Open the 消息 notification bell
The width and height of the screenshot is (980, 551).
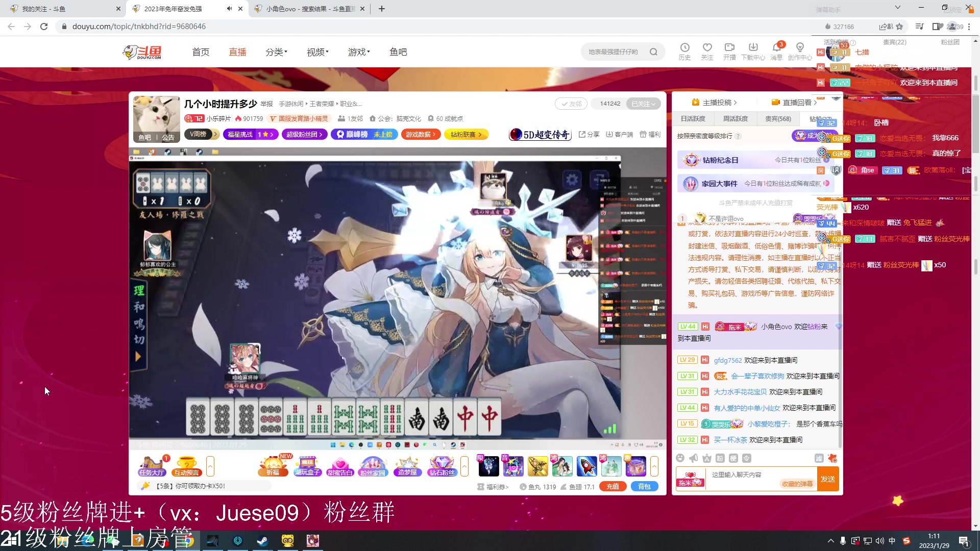coord(776,51)
